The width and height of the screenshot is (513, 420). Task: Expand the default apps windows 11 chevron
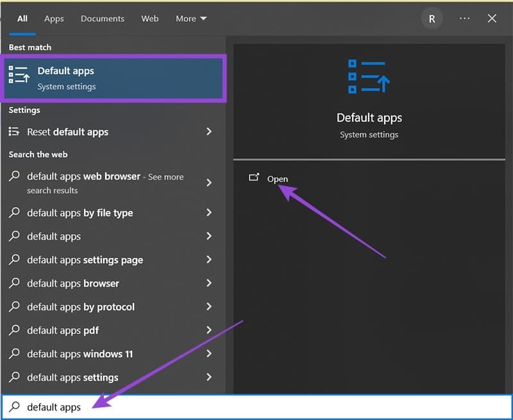point(208,354)
